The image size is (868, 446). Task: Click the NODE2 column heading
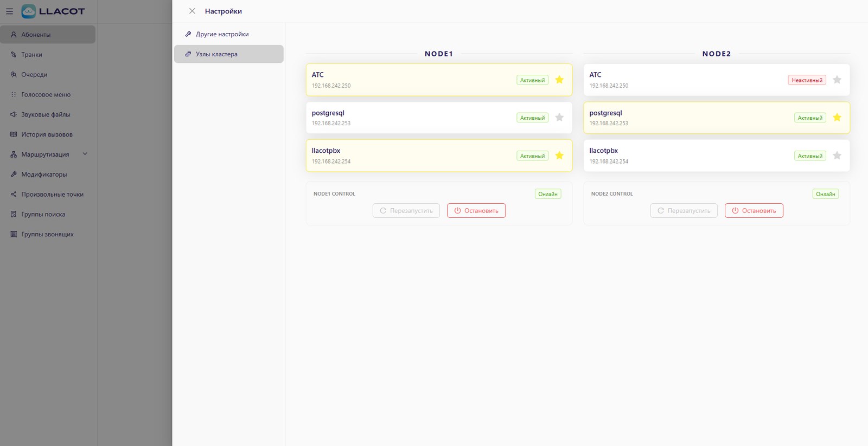click(x=717, y=54)
